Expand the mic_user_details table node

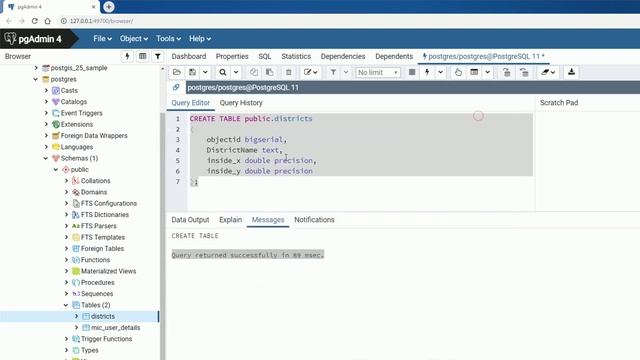pyautogui.click(x=76, y=328)
